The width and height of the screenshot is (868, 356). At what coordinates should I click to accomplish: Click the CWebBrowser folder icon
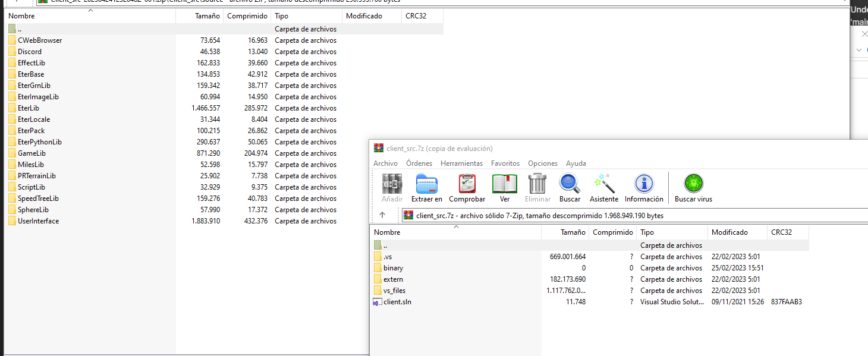click(12, 40)
